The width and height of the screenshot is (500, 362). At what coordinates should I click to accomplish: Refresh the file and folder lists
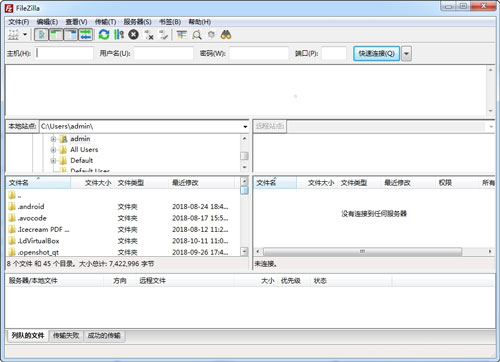click(104, 35)
